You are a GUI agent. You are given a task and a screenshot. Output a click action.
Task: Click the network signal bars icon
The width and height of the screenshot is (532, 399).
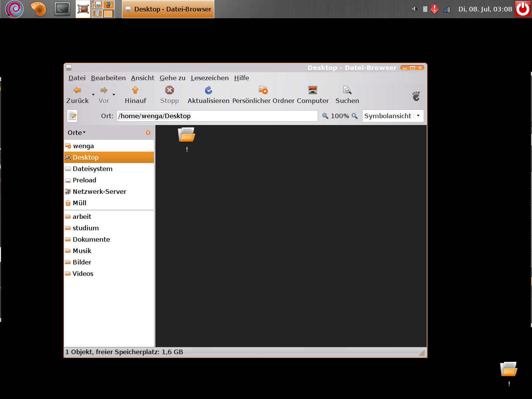coord(447,9)
